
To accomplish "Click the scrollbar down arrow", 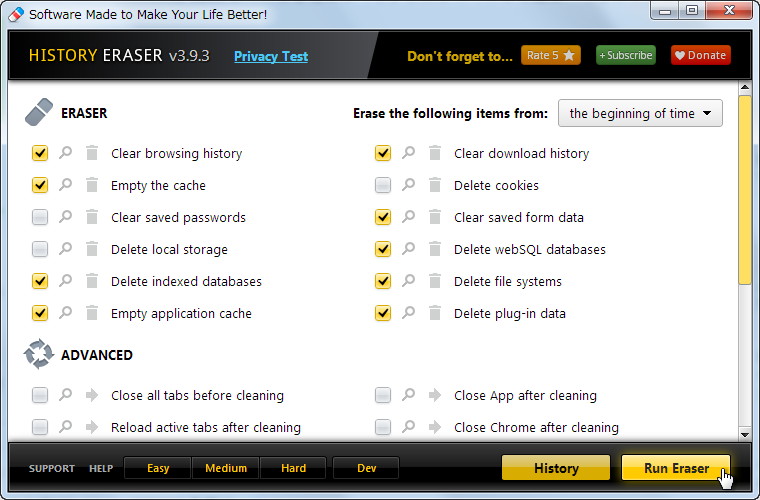I will coord(745,434).
